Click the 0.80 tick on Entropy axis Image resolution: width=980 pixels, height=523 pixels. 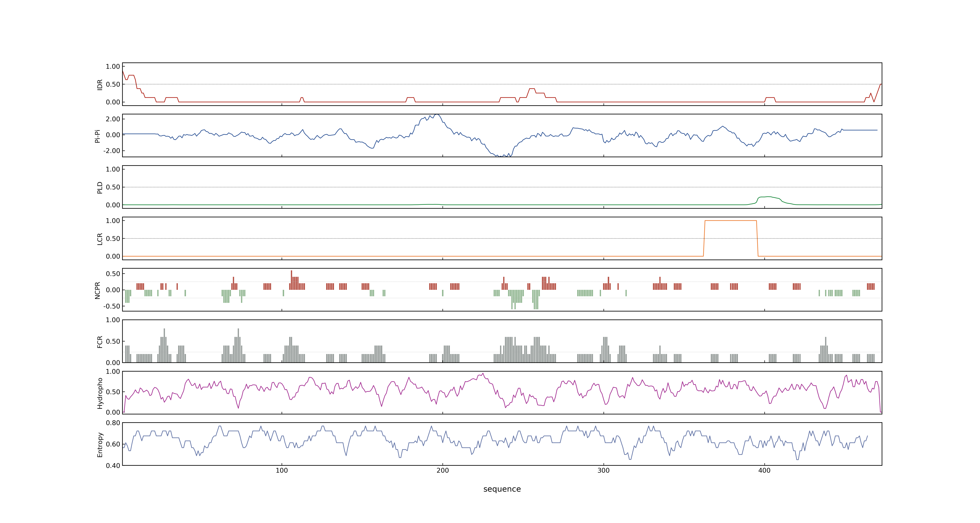pos(113,423)
